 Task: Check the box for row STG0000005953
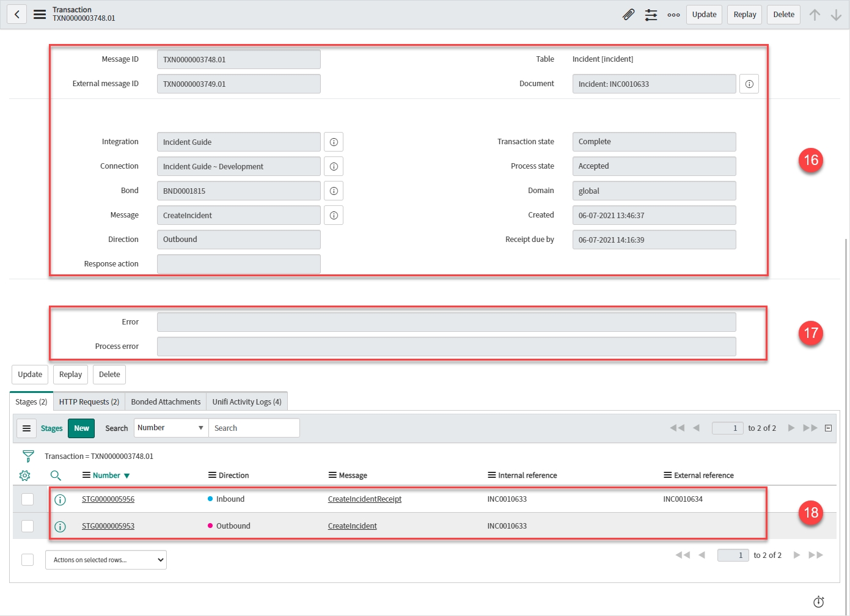pos(27,526)
